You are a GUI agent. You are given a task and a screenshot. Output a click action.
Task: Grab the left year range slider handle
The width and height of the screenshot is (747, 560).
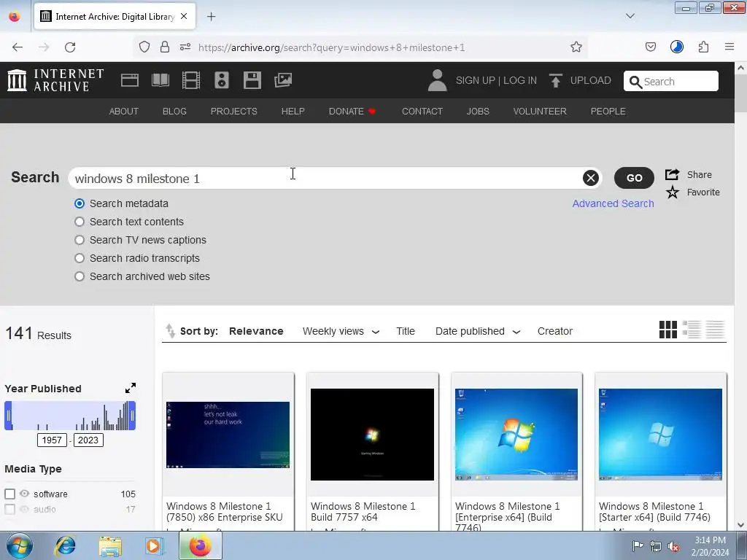(8, 416)
